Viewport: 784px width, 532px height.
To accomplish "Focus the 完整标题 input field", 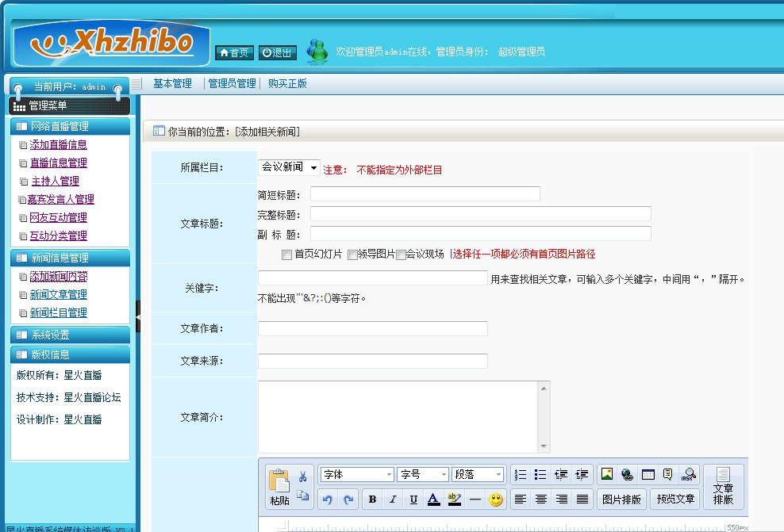I will 481,214.
